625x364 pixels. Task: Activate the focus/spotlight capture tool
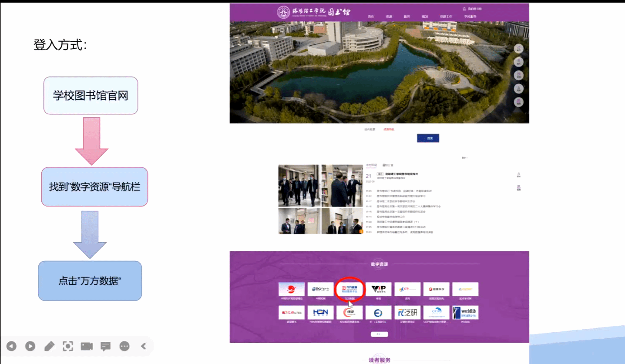pyautogui.click(x=68, y=346)
